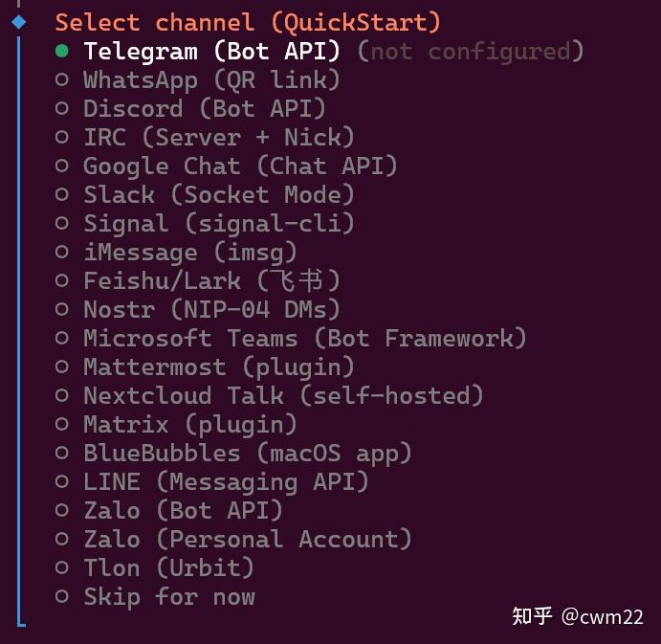661x644 pixels.
Task: Click the Tlon (Urbit) radio circle
Action: [62, 567]
